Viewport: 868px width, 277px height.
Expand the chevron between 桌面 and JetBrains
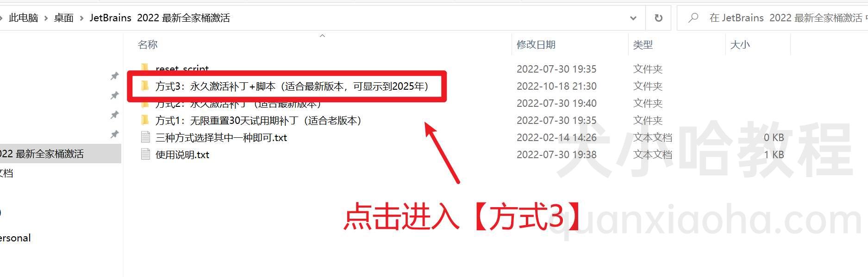[81, 18]
